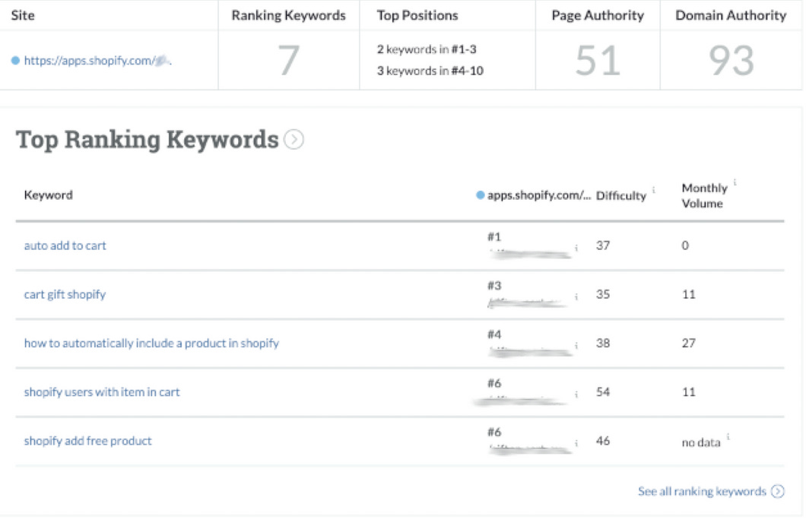Screen dimensions: 806x532
Task: Click the #1 rank in 'auto add to cart' row
Action: (494, 237)
